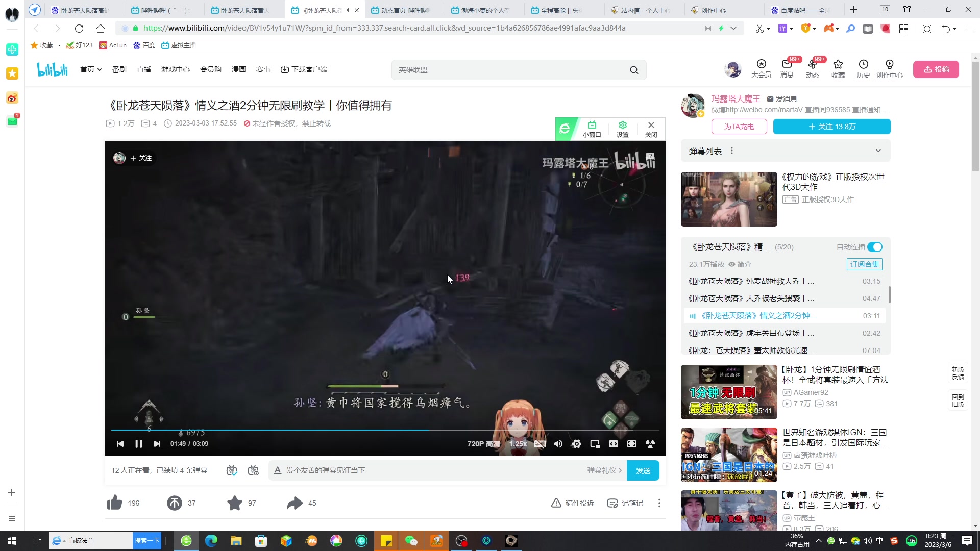Collapse the 弹幕列表 panel with its chevron
The width and height of the screenshot is (980, 551).
click(x=878, y=151)
